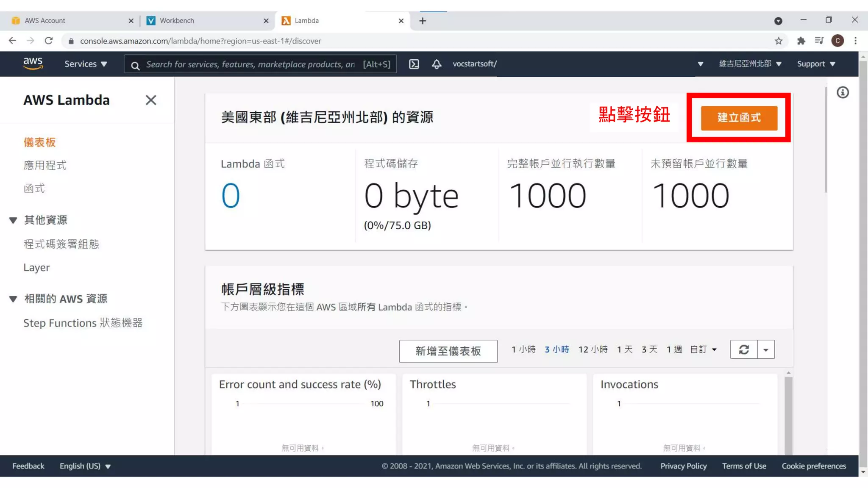This screenshot has width=868, height=488.
Task: Open browser extensions puzzle icon
Action: pos(801,41)
